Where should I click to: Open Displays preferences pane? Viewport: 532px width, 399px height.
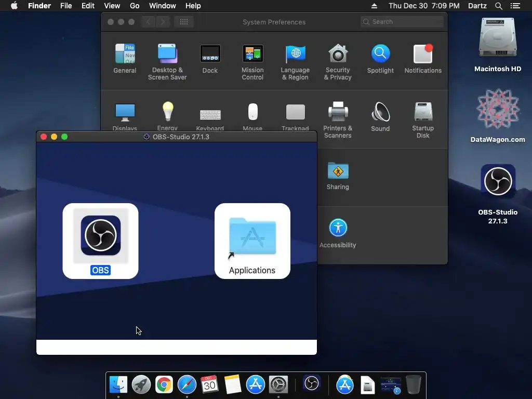tap(125, 116)
